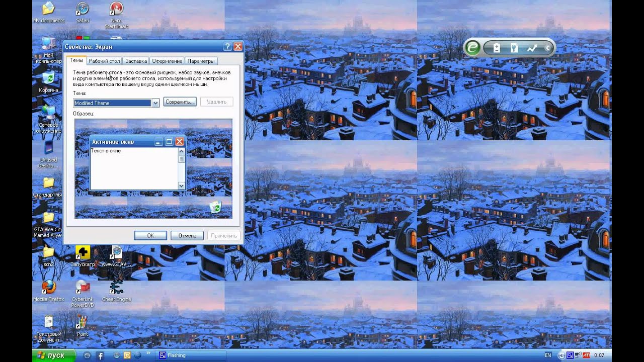Switch to the Заставка tab

(x=136, y=61)
